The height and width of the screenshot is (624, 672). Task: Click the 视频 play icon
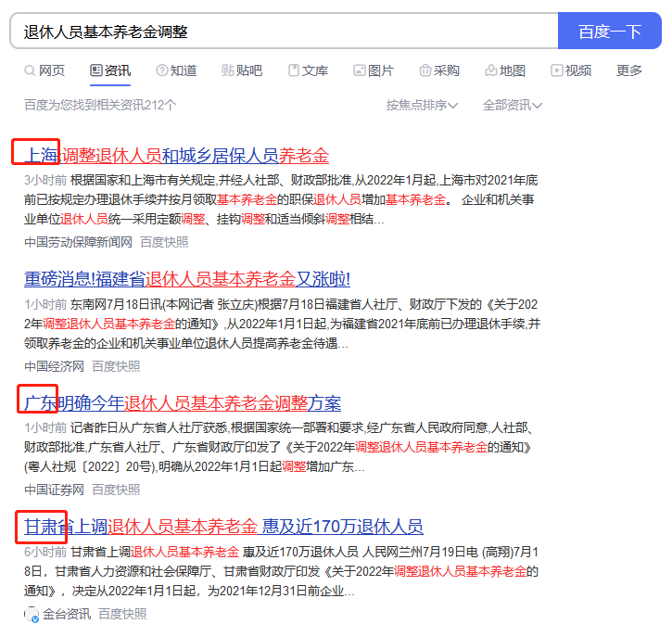tap(557, 70)
